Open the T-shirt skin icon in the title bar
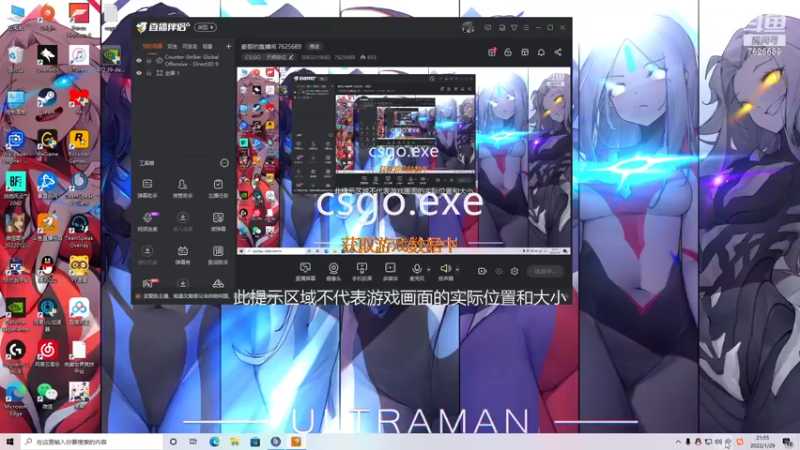Image resolution: width=800 pixels, height=450 pixels. coord(514,28)
